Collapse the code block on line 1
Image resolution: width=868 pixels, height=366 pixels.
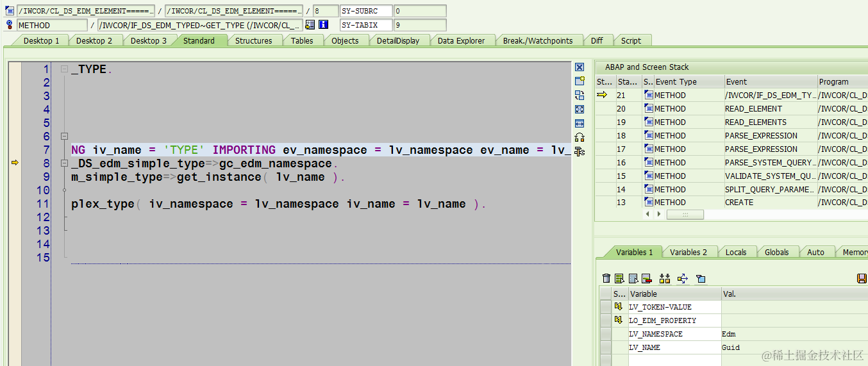[x=64, y=69]
